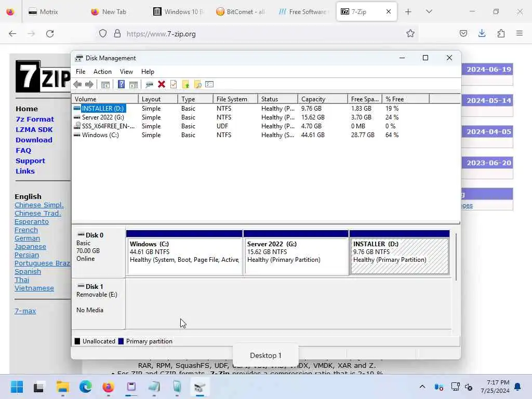The width and height of the screenshot is (532, 399).
Task: Open File Explorer from the taskbar
Action: (x=62, y=387)
